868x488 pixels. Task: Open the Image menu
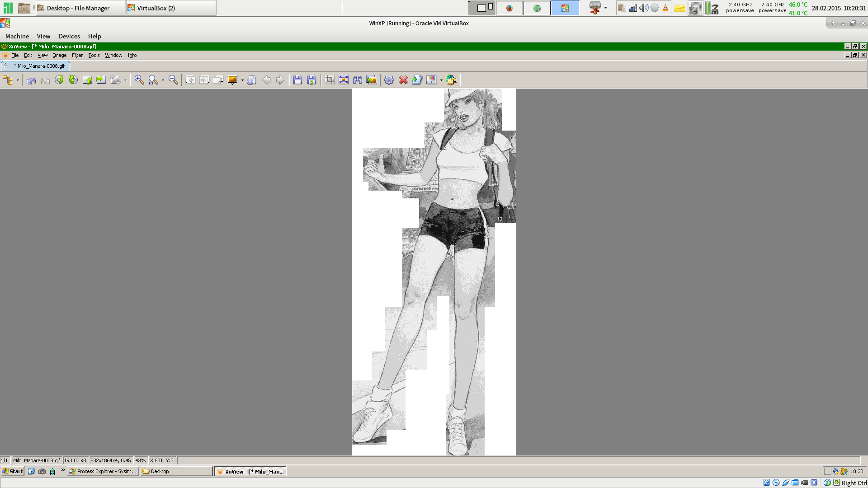click(60, 55)
